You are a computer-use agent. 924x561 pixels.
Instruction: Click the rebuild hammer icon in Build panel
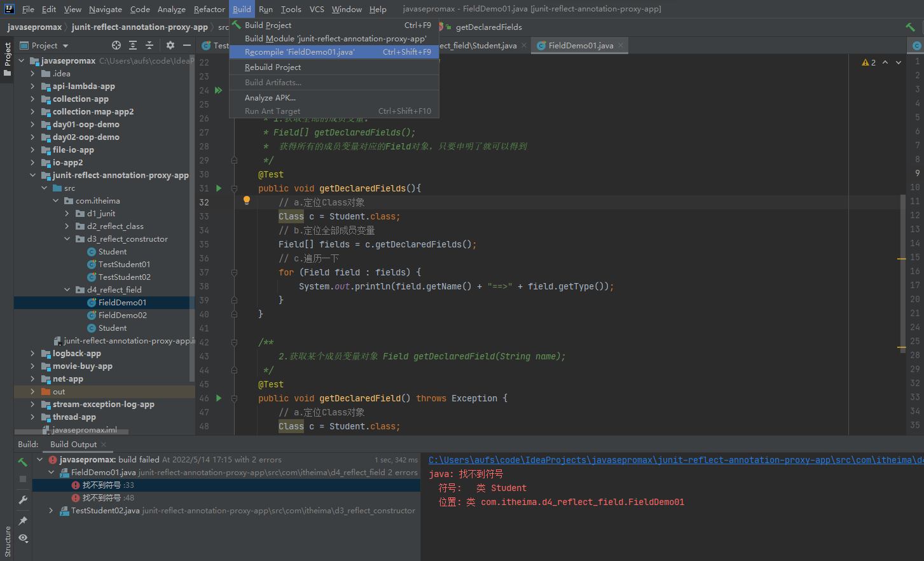pos(23,462)
